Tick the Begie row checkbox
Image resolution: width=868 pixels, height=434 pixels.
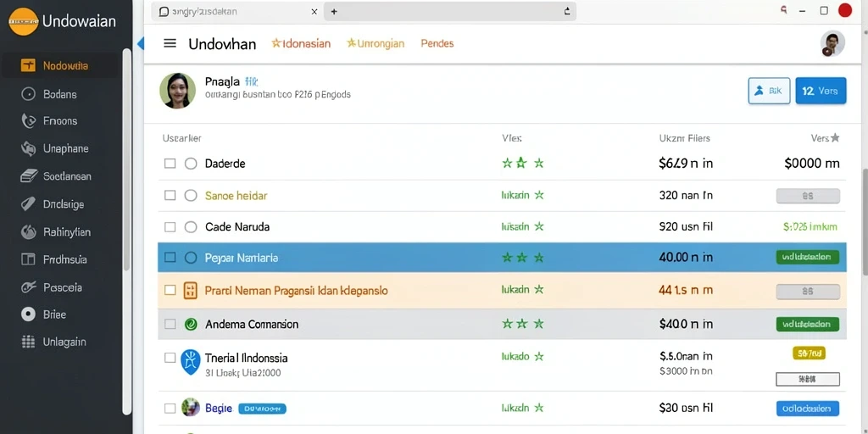tap(170, 409)
